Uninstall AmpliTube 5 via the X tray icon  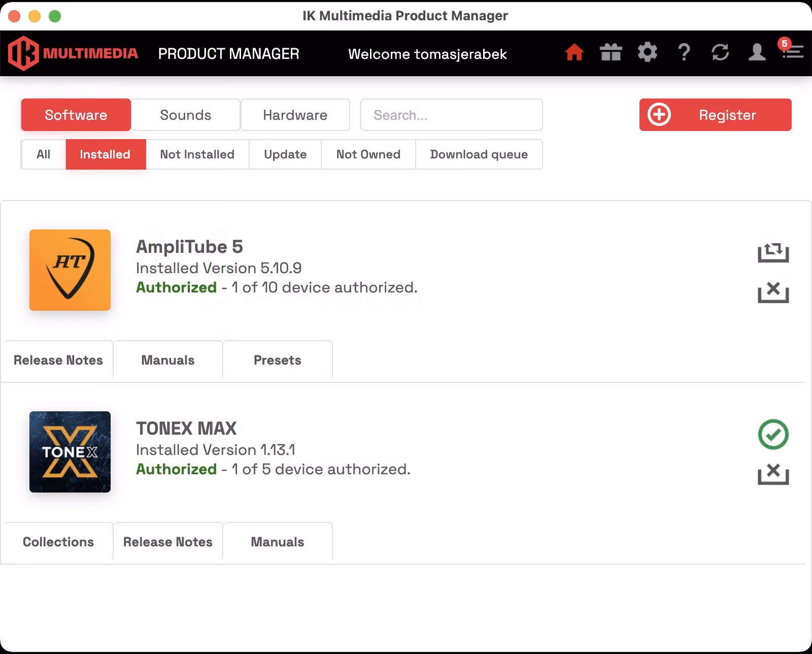pyautogui.click(x=773, y=292)
